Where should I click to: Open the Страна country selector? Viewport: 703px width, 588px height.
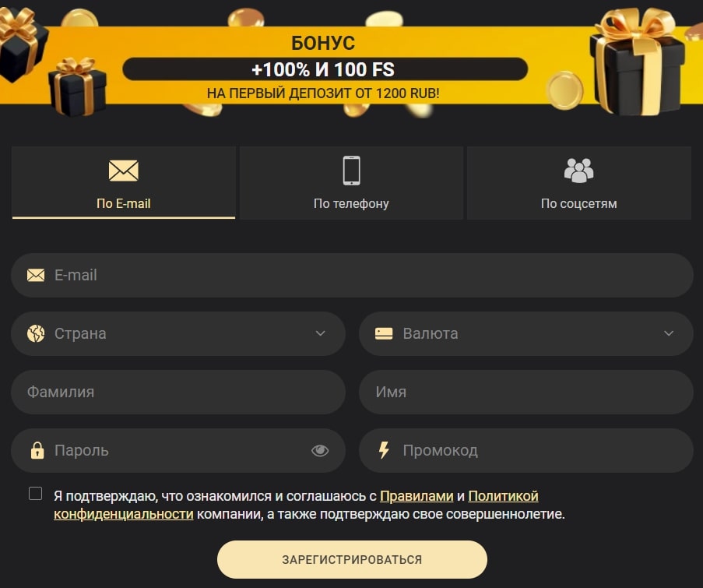tap(178, 333)
